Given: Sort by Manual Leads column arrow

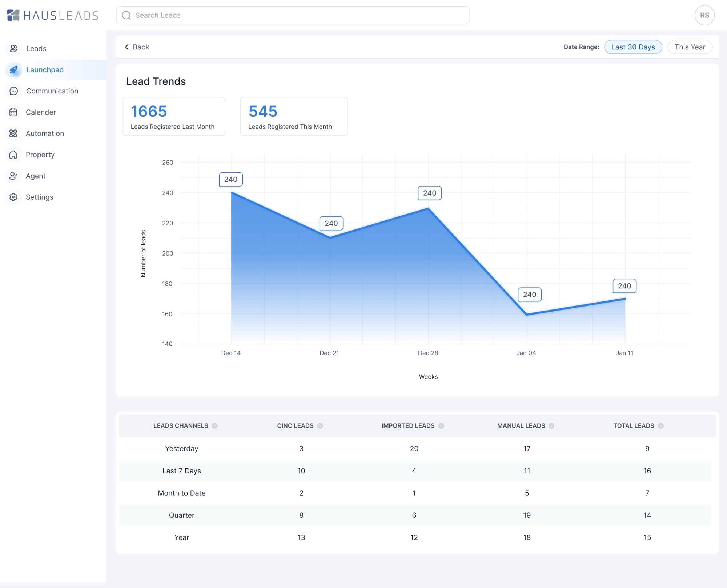Looking at the screenshot, I should click(551, 426).
